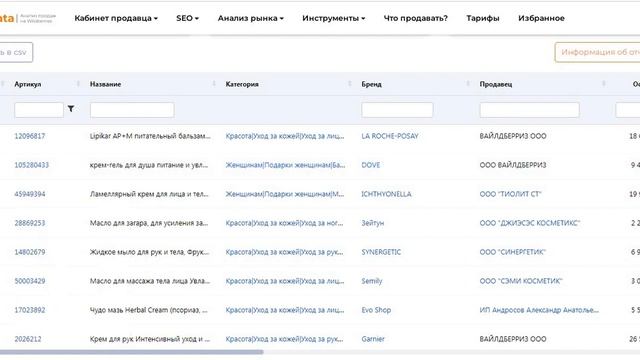The height and width of the screenshot is (360, 640).
Task: Expand the SEO menu
Action: click(187, 18)
